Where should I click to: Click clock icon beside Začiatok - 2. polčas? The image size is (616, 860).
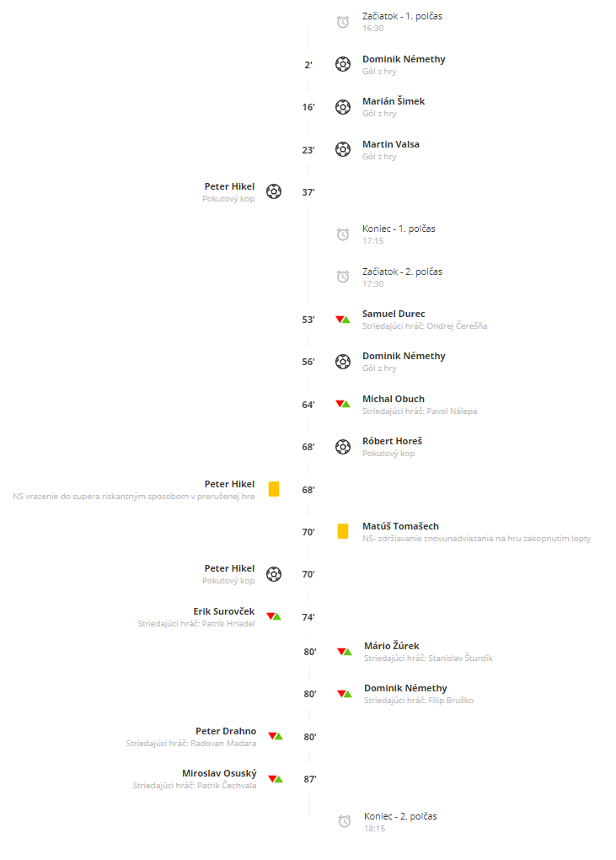pyautogui.click(x=343, y=277)
